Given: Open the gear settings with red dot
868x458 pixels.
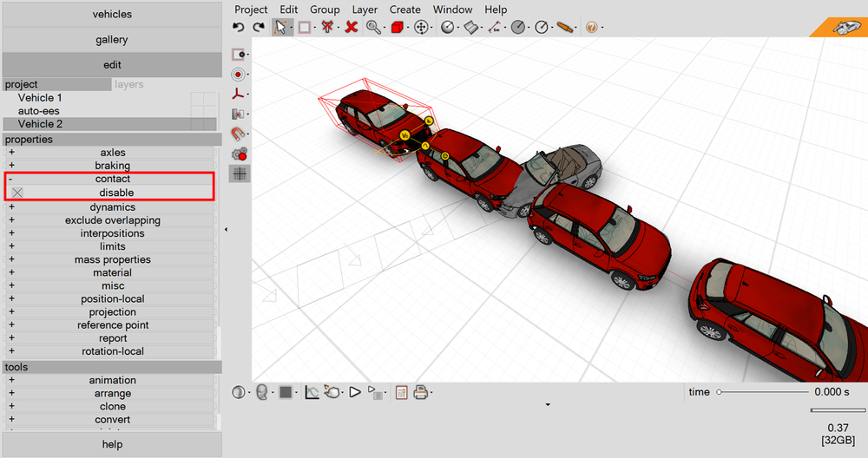Looking at the screenshot, I should point(240,154).
